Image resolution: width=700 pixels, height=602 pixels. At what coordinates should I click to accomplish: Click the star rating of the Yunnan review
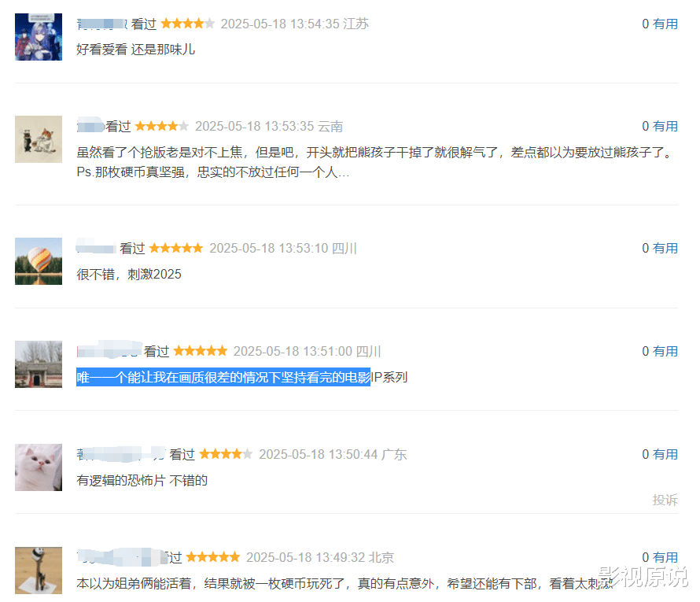(x=161, y=127)
